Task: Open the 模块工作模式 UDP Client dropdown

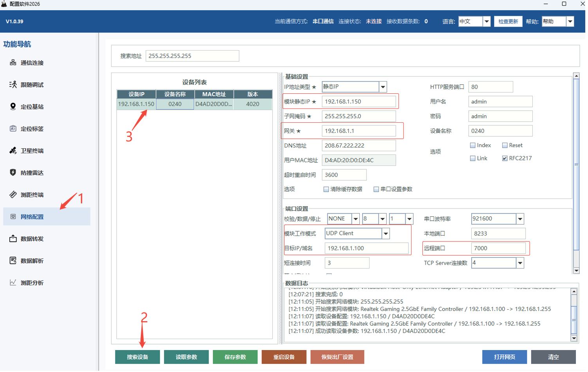Action: pos(386,234)
